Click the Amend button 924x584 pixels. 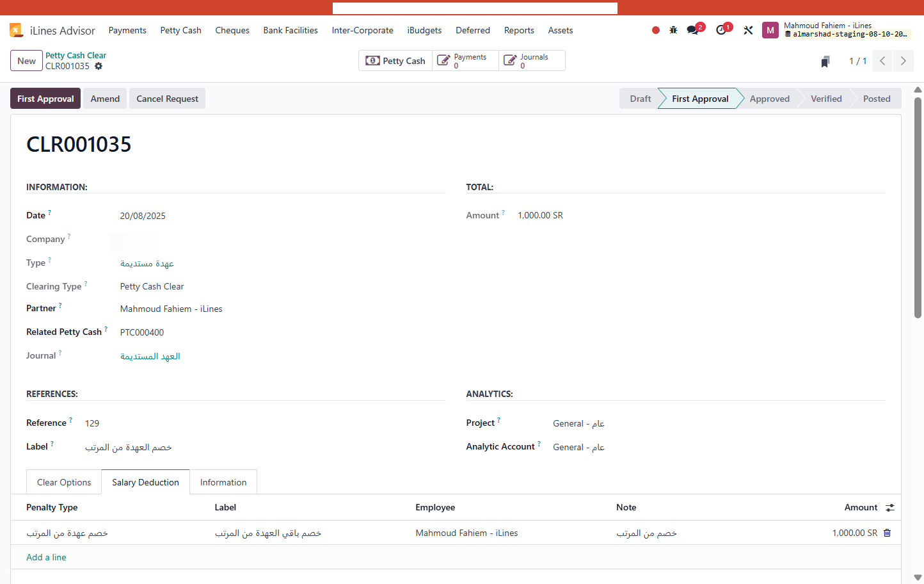(105, 99)
